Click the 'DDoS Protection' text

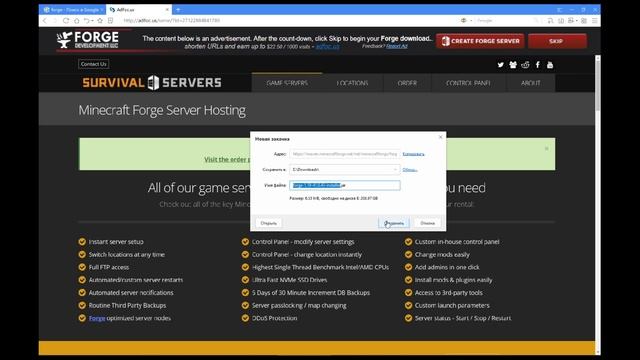tap(274, 318)
